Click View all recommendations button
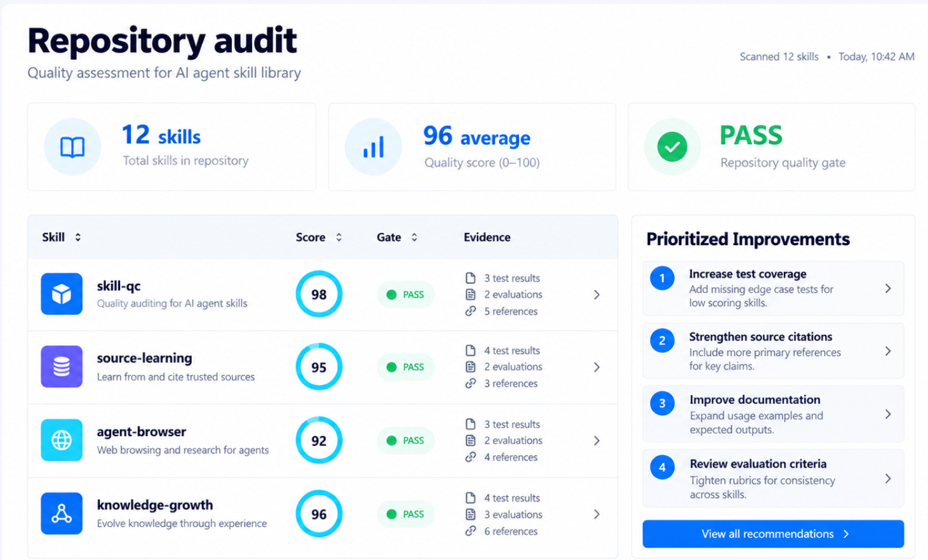Image resolution: width=928 pixels, height=560 pixels. [x=773, y=534]
